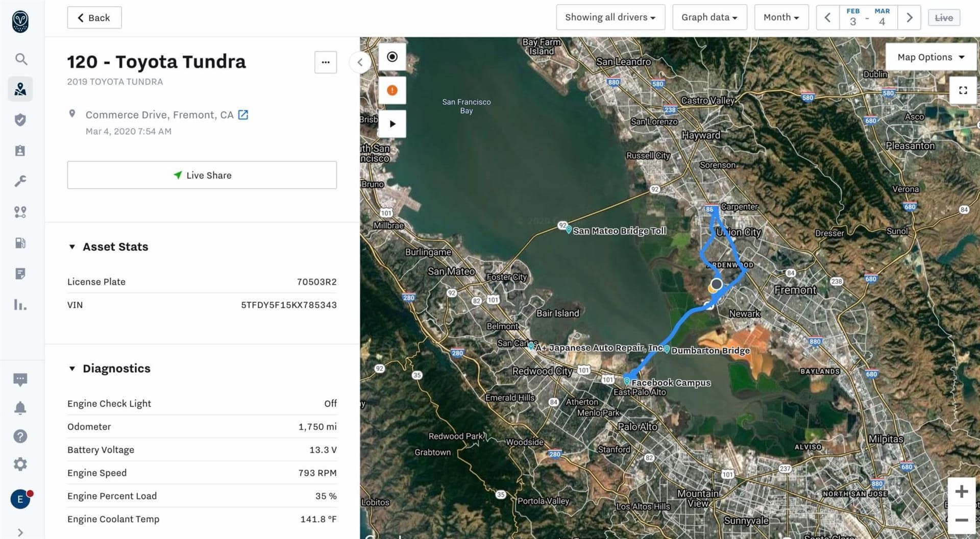Click the Back button
The width and height of the screenshot is (980, 539).
point(94,18)
